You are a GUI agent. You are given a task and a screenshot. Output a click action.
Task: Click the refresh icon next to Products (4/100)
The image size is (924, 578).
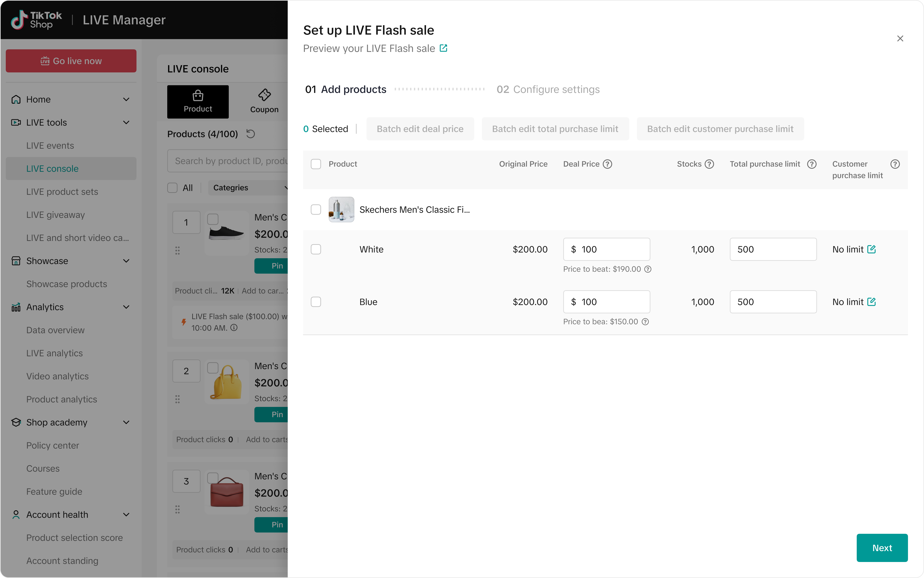coord(250,134)
